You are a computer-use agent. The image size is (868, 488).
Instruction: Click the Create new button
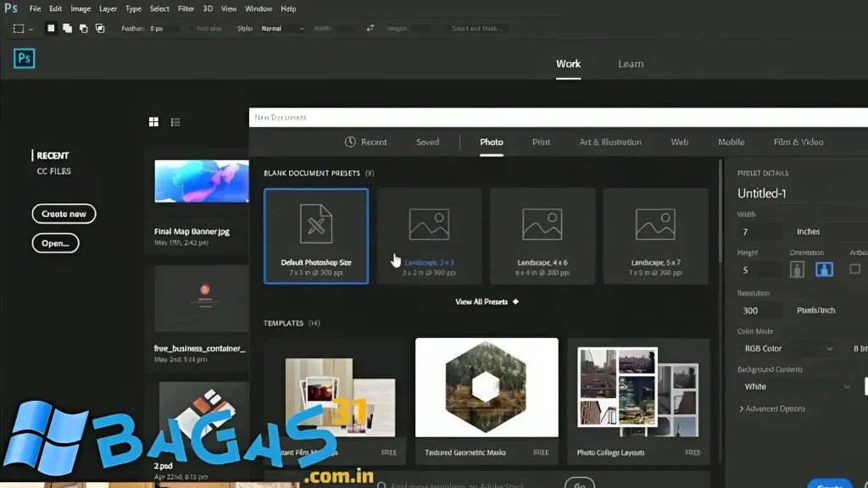point(64,213)
